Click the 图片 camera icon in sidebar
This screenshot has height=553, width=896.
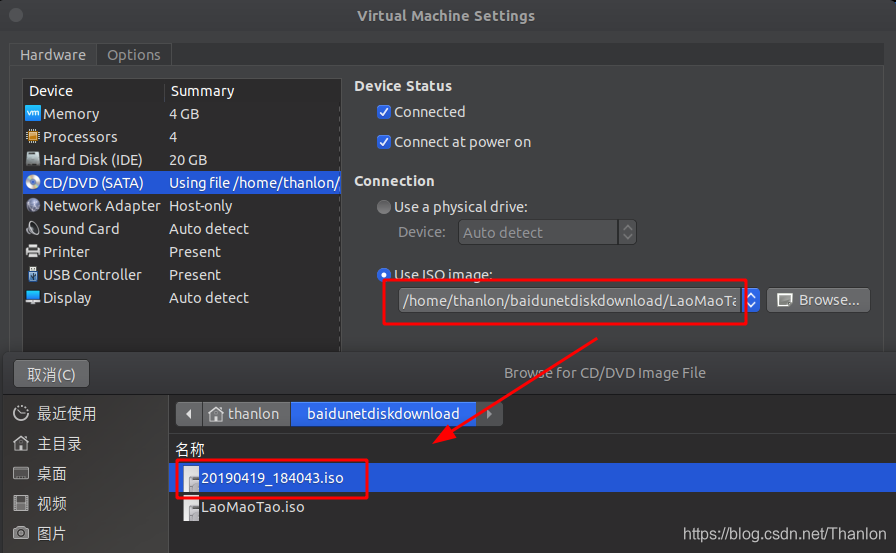(21, 533)
